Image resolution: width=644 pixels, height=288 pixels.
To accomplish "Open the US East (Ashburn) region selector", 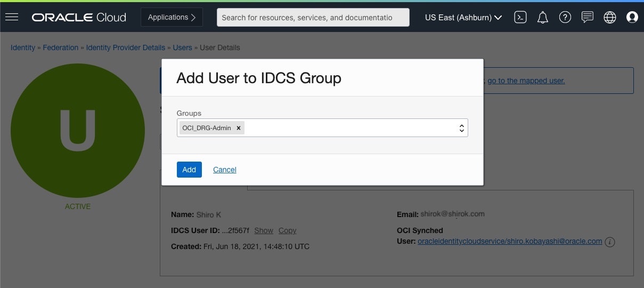I will coord(463,18).
